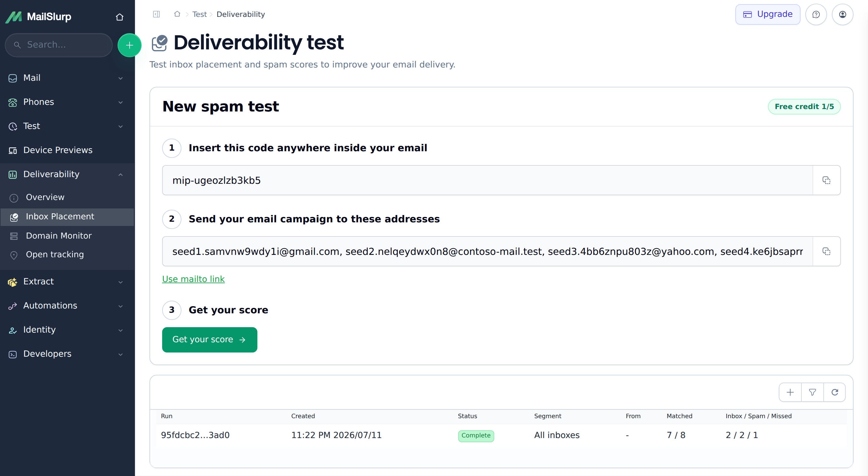Click the Upgrade button
The image size is (868, 476).
click(x=768, y=14)
